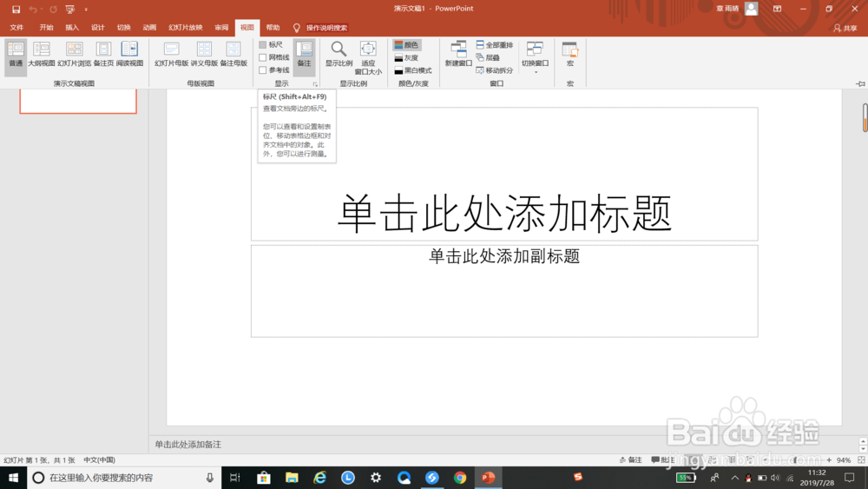Open the 文件 File menu
Image resolution: width=868 pixels, height=489 pixels.
click(16, 27)
